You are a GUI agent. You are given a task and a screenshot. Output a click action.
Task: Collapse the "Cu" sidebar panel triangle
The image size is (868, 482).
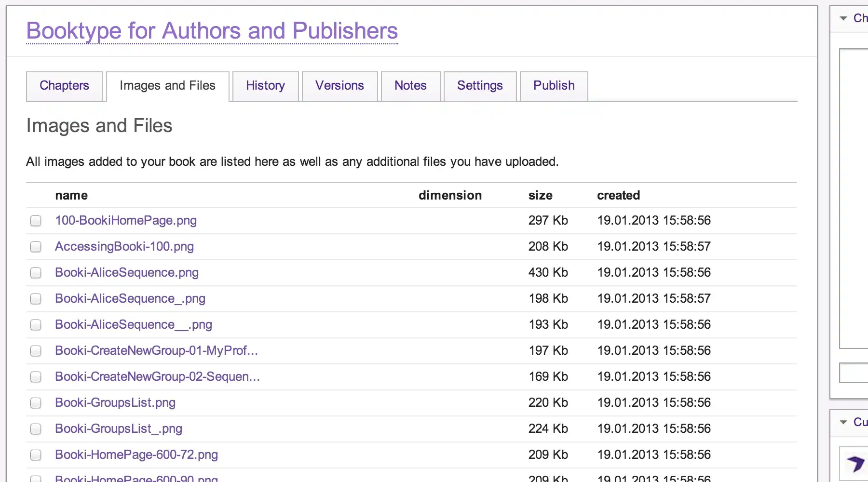pos(843,422)
